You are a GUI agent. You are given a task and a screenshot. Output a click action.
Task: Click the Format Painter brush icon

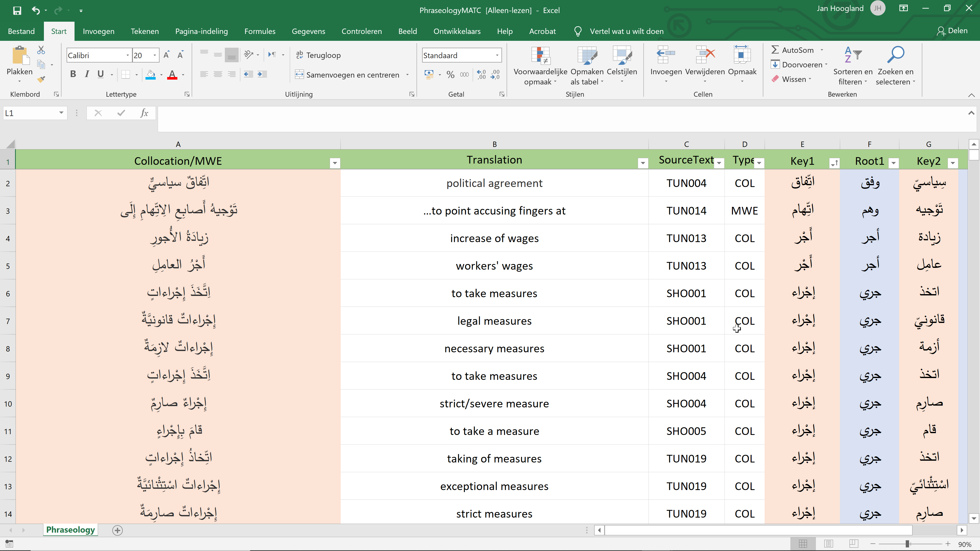[x=41, y=79]
